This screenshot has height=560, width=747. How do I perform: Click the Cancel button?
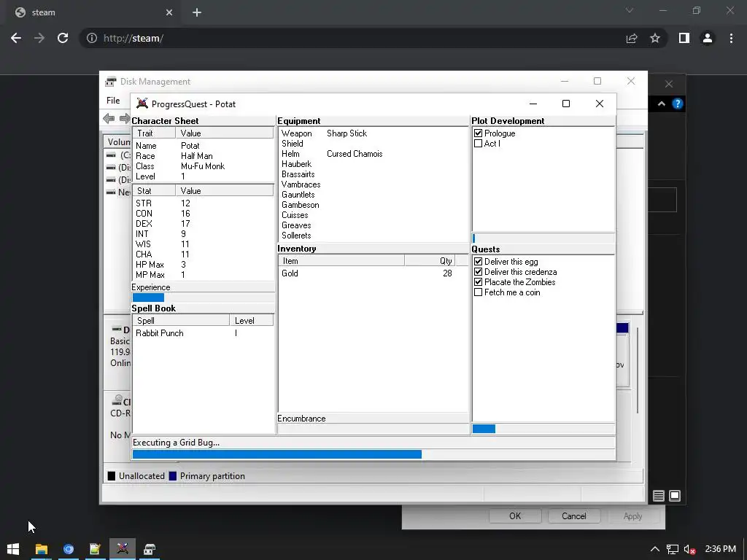(x=573, y=516)
